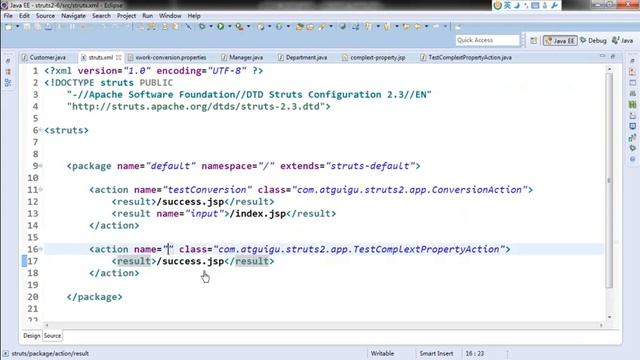Toggle the 英 input language indicator

click(507, 5)
